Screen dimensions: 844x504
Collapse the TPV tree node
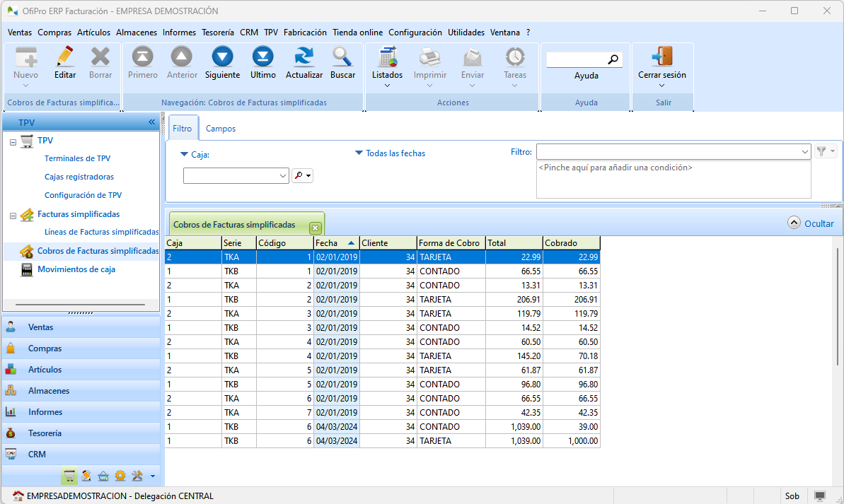click(x=13, y=142)
